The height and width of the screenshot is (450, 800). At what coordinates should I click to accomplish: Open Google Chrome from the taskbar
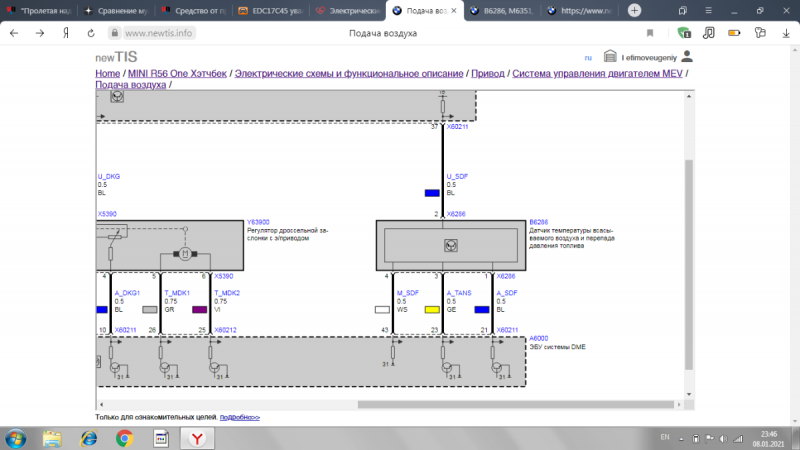[124, 438]
